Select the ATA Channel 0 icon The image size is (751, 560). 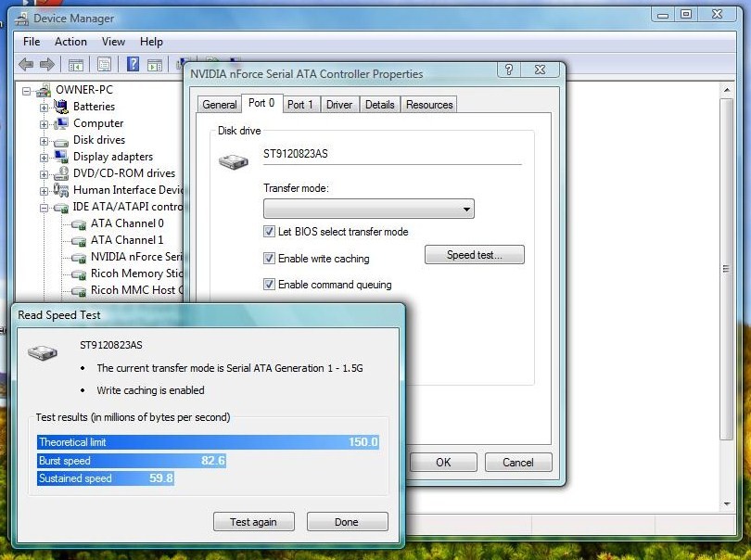(79, 224)
